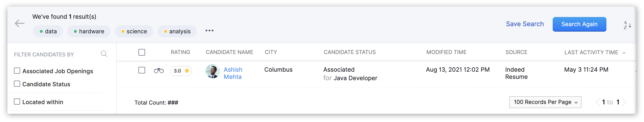Click Ashish Mehta's profile photo
This screenshot has height=122, width=644.
[213, 71]
